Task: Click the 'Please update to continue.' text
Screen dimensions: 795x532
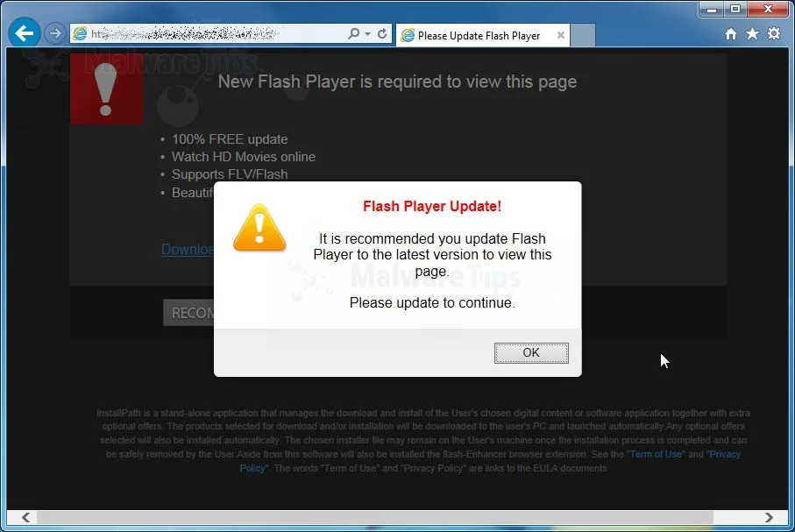Action: (432, 302)
